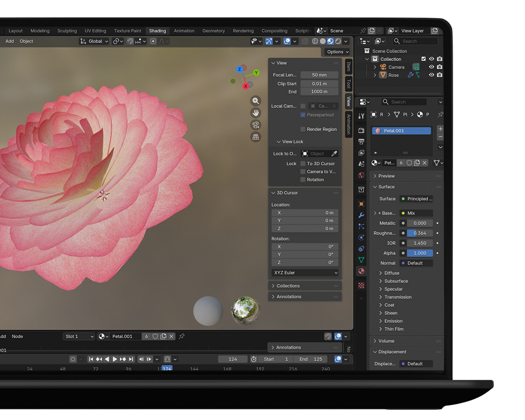Open the World properties tab icon
The width and height of the screenshot is (525, 420).
(x=361, y=175)
